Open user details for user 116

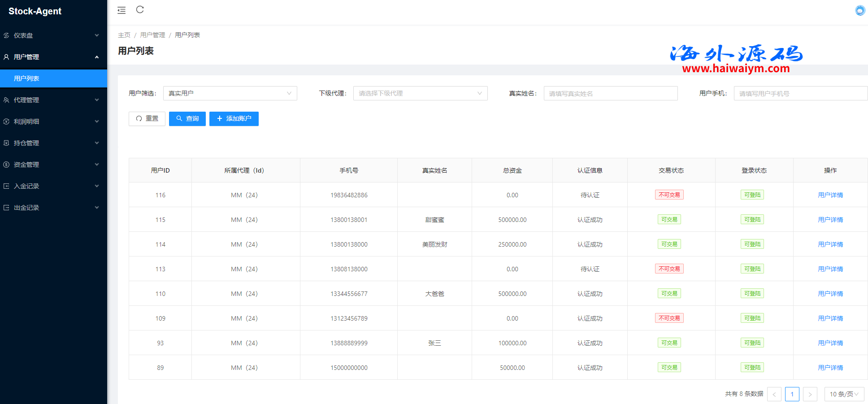click(x=830, y=195)
